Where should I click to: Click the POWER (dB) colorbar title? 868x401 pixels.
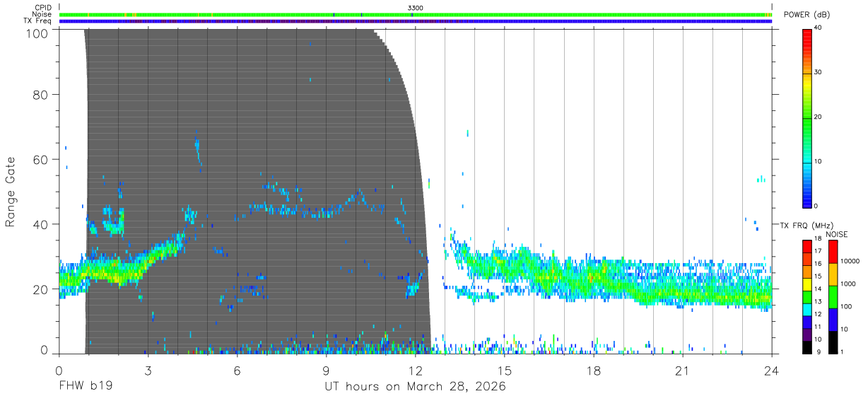click(x=807, y=15)
